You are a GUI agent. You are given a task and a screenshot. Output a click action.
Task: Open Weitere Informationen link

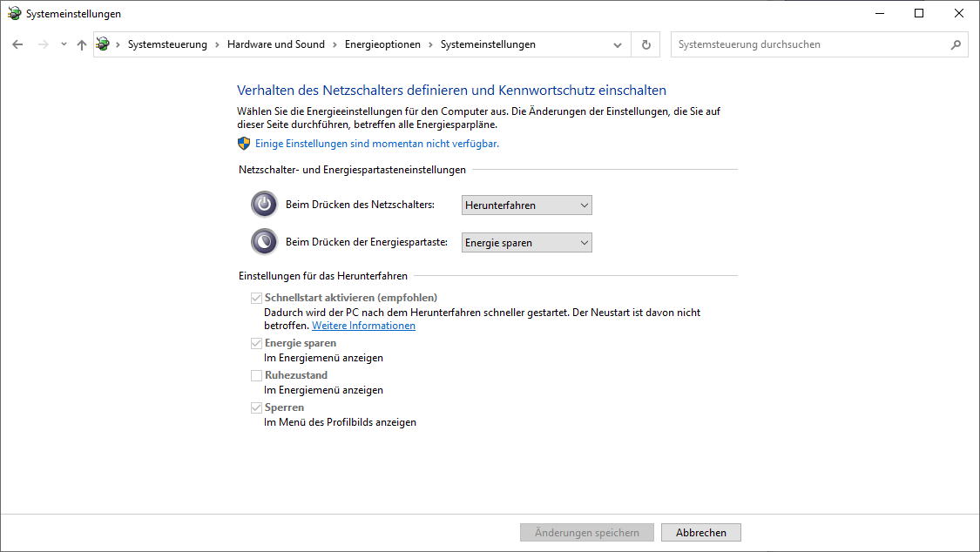tap(364, 326)
